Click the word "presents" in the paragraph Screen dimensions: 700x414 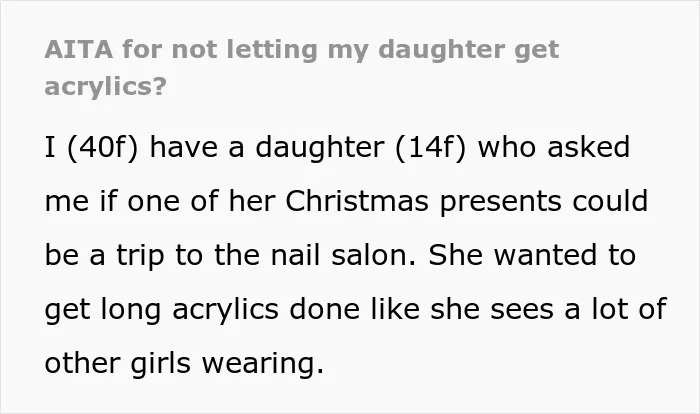(500, 203)
